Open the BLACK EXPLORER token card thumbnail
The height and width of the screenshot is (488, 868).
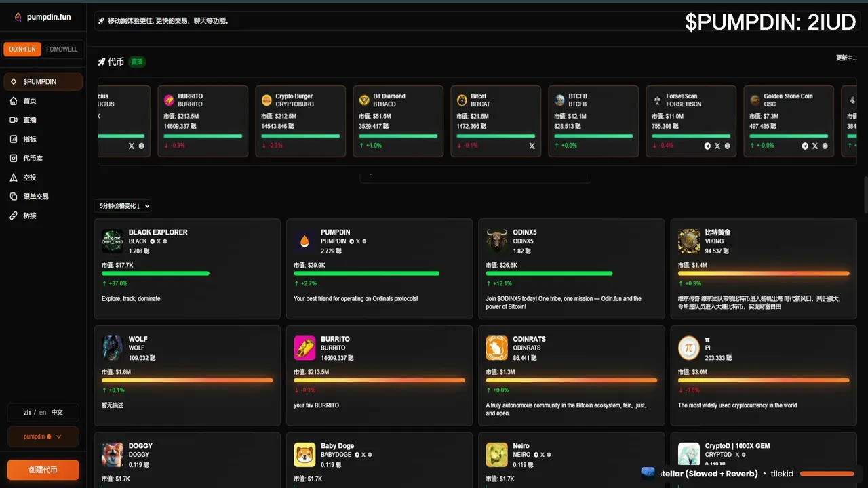113,241
